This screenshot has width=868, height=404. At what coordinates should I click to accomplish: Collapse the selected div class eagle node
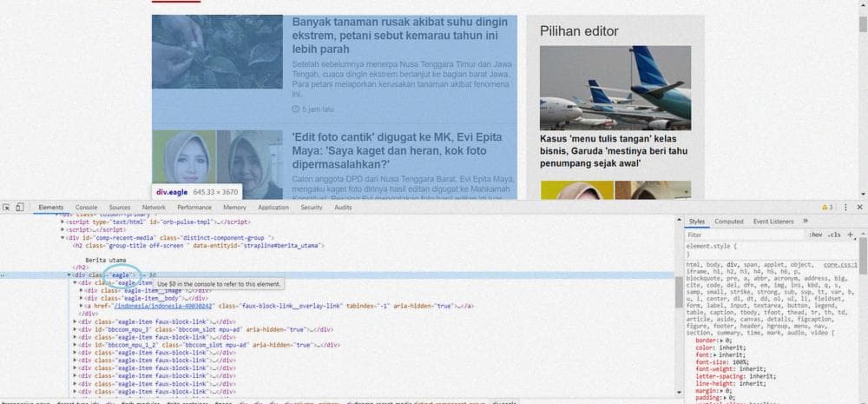69,275
